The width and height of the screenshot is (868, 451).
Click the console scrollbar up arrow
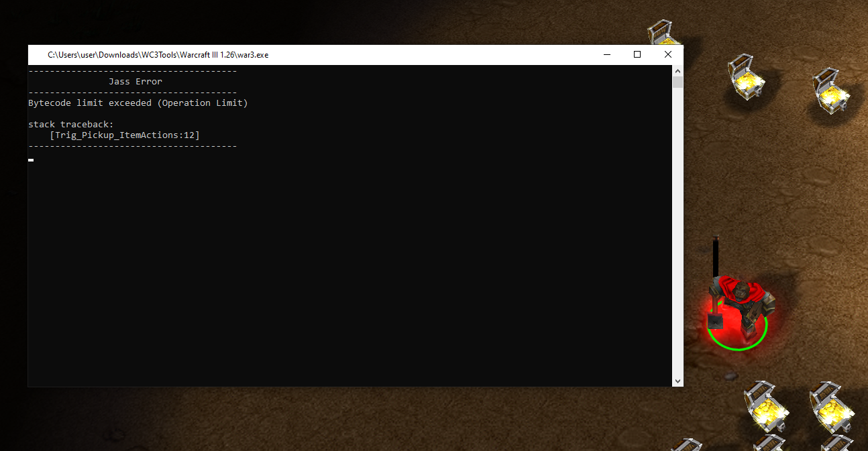pos(678,70)
